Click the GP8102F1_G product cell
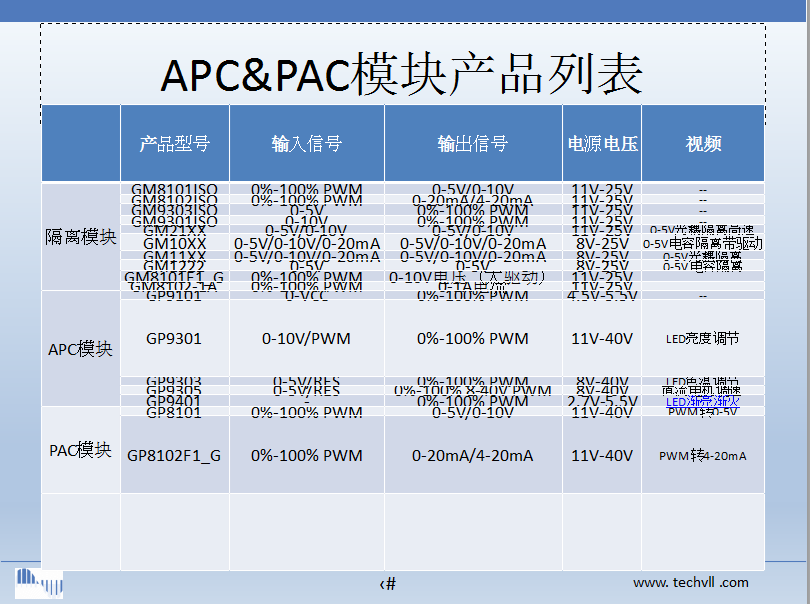 [x=174, y=456]
